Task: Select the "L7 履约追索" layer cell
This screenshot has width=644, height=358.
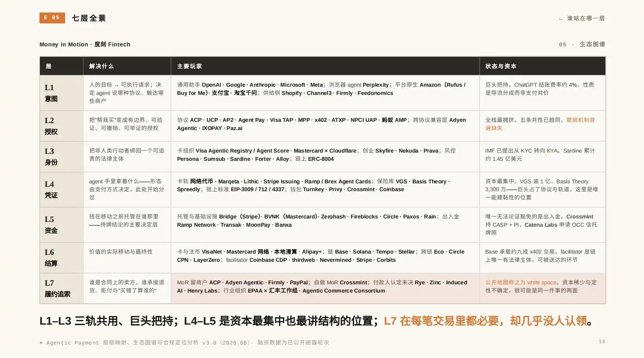Action: click(61, 288)
